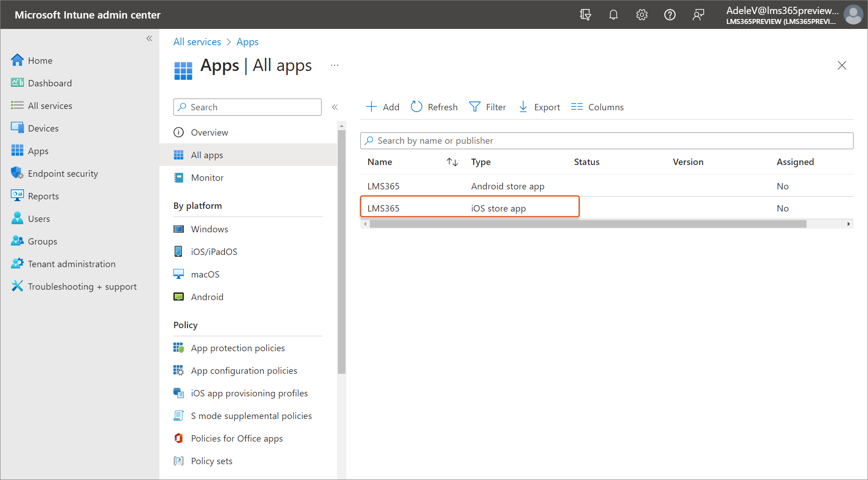Click the horizontal scrollbar right arrow
Image resolution: width=868 pixels, height=480 pixels.
pos(849,224)
